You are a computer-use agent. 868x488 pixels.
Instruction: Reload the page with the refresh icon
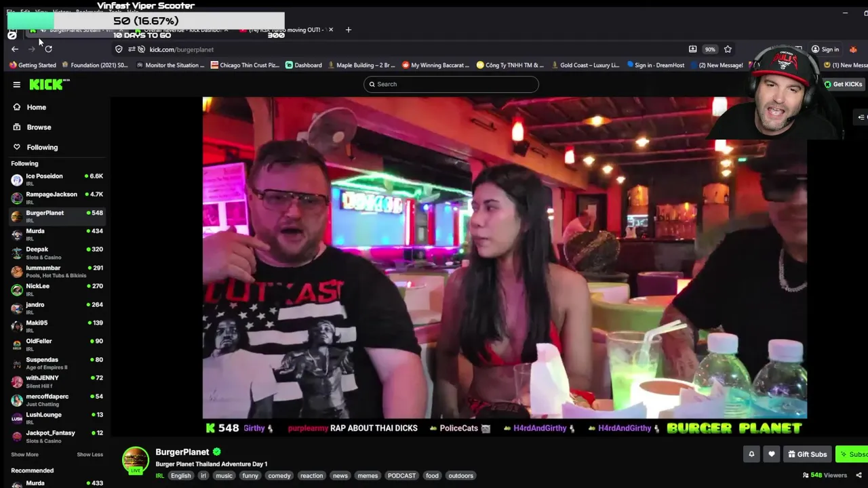point(48,49)
